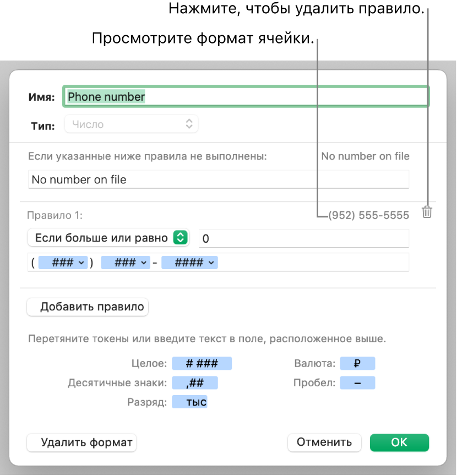The width and height of the screenshot is (457, 476).
Task: Click the Добавить правило button
Action: point(88,307)
